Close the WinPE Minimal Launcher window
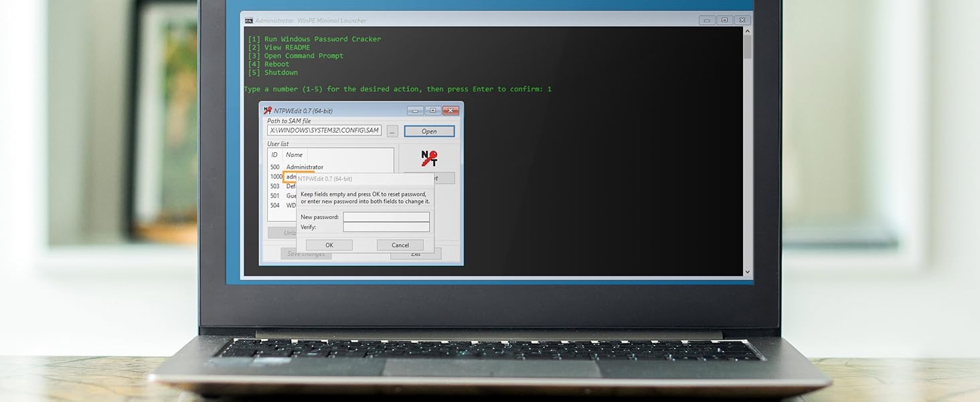 click(742, 20)
